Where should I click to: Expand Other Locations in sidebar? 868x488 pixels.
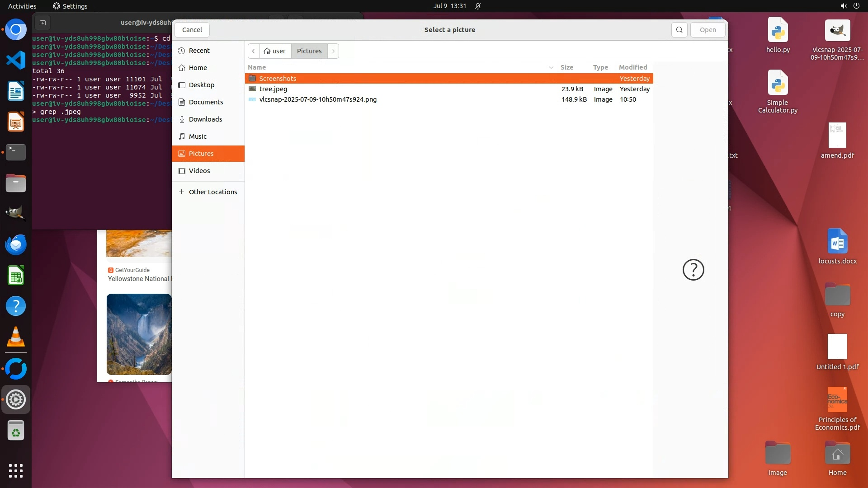coord(212,192)
